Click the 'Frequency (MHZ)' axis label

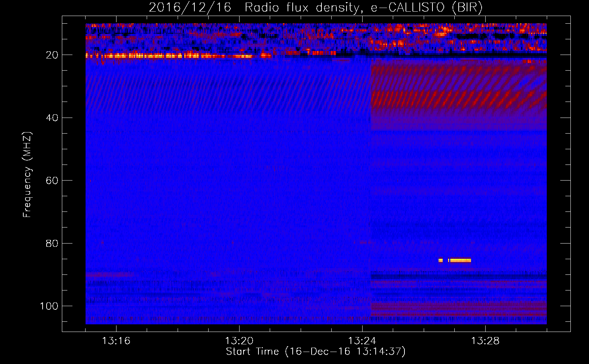click(27, 175)
